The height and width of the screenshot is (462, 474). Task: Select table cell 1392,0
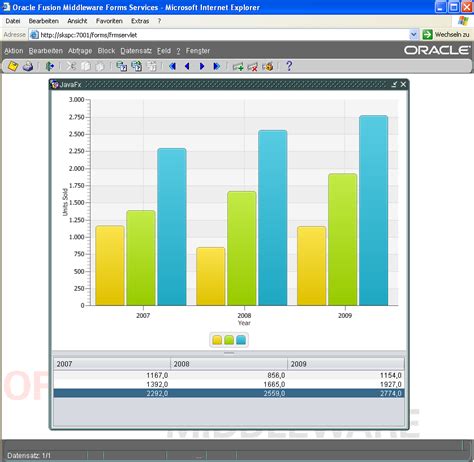112,384
